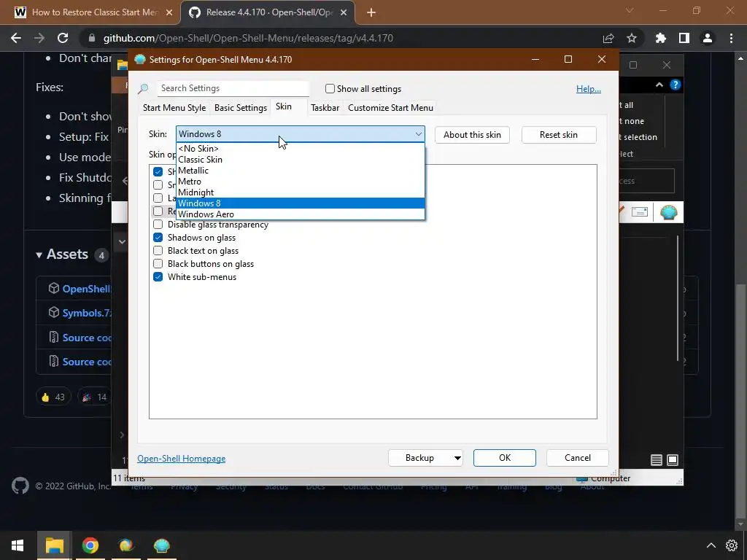Visit the Open-Shell Homepage link
Viewport: 747px width, 560px height.
coord(182,459)
